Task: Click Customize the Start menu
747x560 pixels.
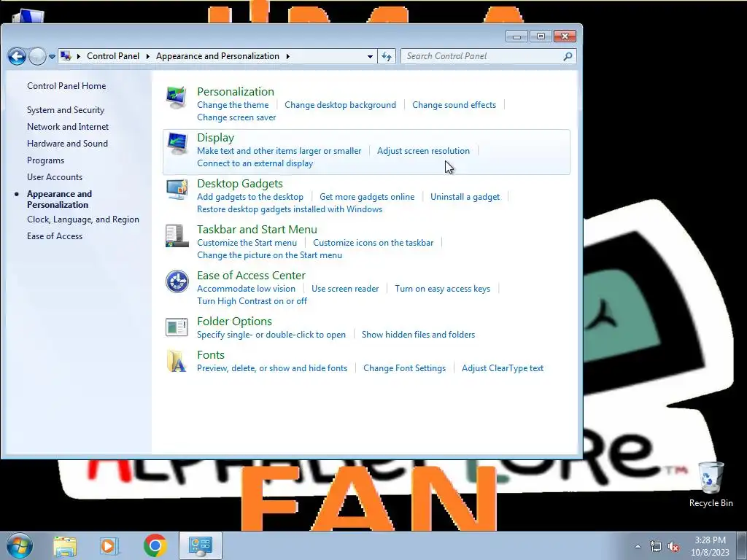Action: [247, 243]
